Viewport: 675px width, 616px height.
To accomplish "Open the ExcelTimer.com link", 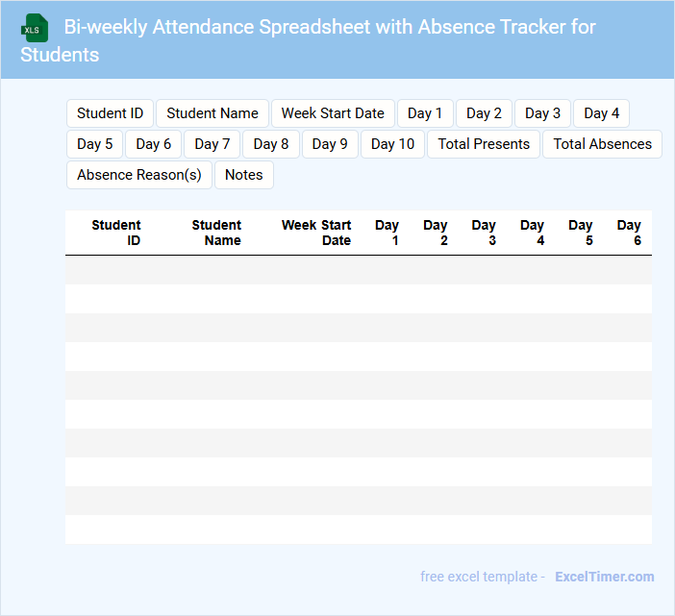I will [604, 577].
